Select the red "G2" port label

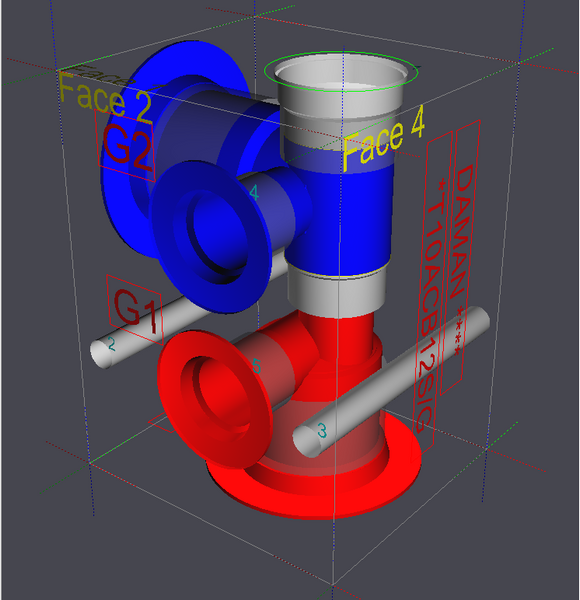(x=126, y=146)
